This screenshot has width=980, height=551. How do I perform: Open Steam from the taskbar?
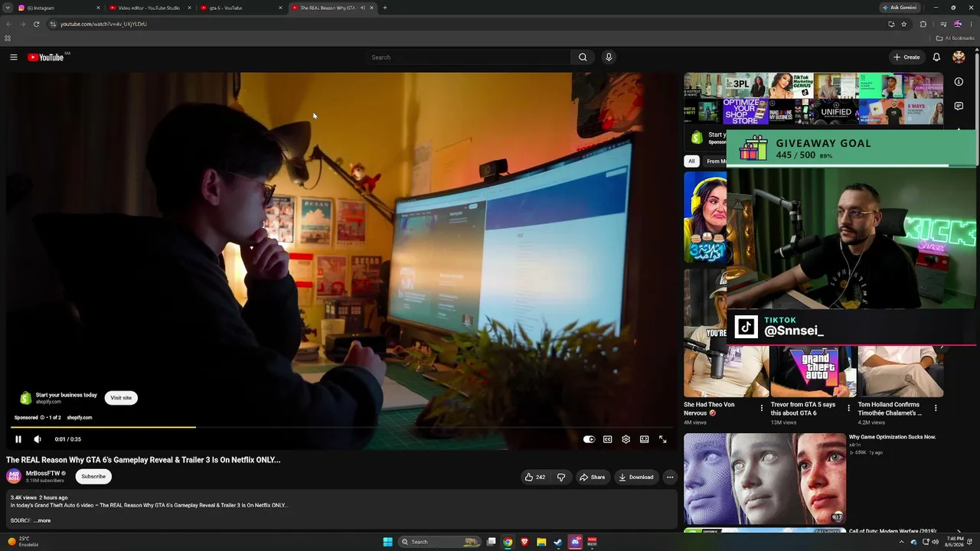click(x=558, y=542)
